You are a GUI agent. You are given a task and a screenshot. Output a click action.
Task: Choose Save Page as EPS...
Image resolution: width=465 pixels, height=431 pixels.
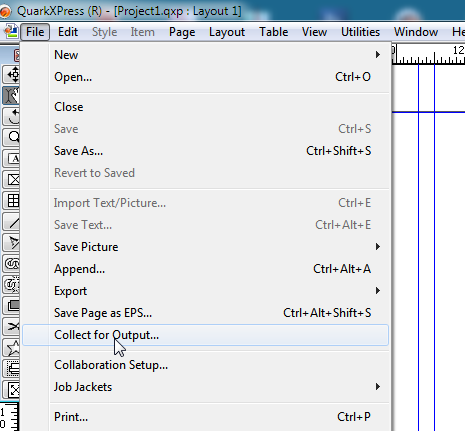tap(205, 313)
